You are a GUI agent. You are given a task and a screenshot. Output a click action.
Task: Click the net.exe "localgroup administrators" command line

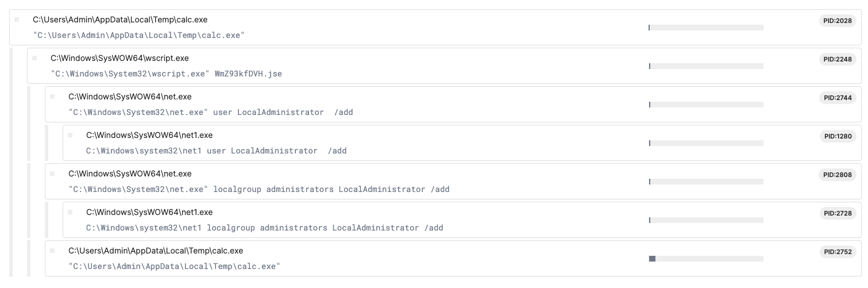[x=259, y=190]
